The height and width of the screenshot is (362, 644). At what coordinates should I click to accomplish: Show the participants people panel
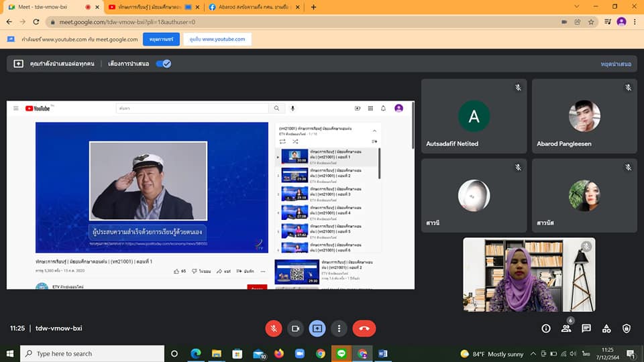pyautogui.click(x=566, y=328)
